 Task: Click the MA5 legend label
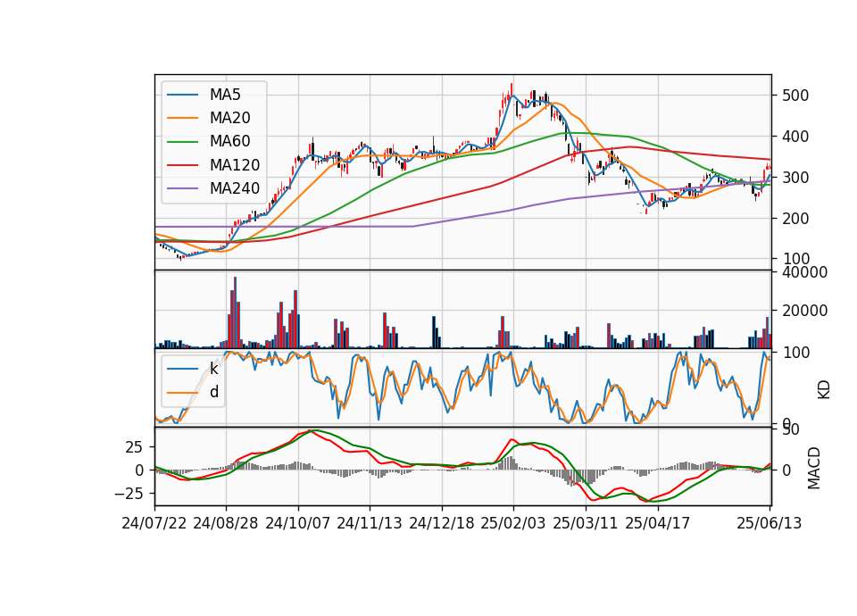click(225, 95)
